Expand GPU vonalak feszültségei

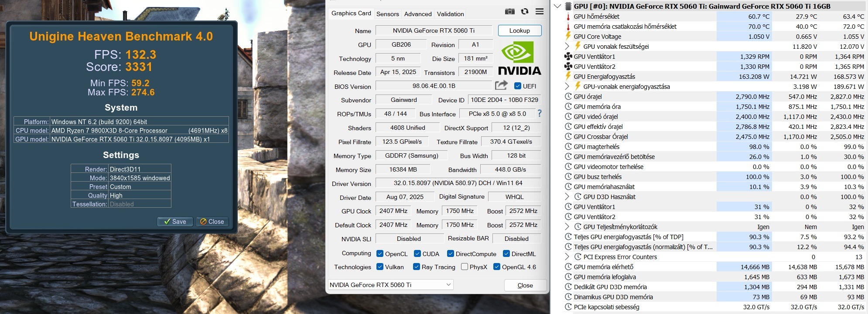tap(567, 46)
